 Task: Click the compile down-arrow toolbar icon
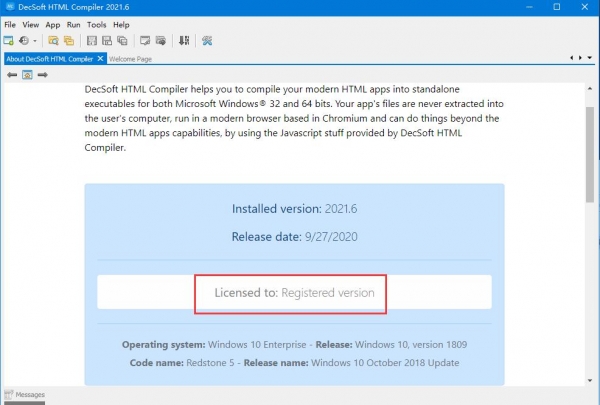183,41
